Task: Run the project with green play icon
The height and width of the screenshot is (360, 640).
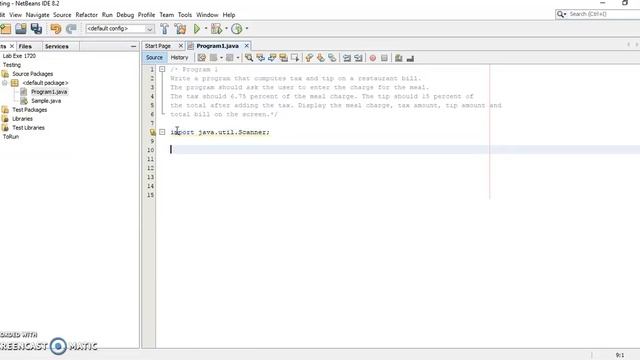Action: [x=197, y=29]
